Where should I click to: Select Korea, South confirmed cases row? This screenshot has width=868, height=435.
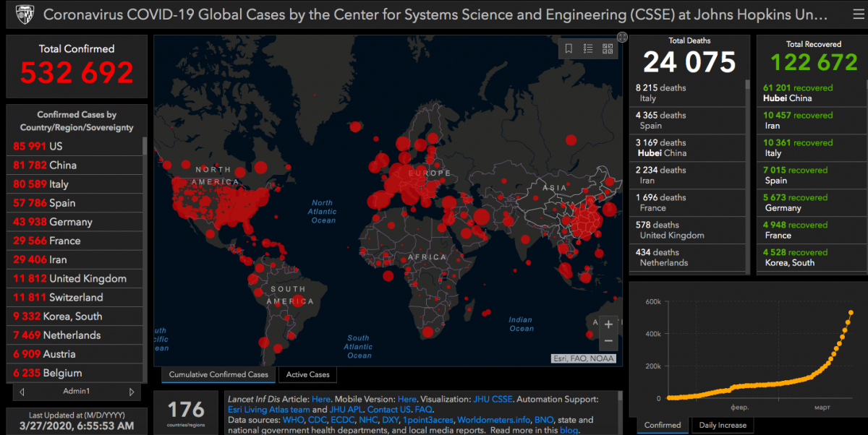pyautogui.click(x=75, y=316)
